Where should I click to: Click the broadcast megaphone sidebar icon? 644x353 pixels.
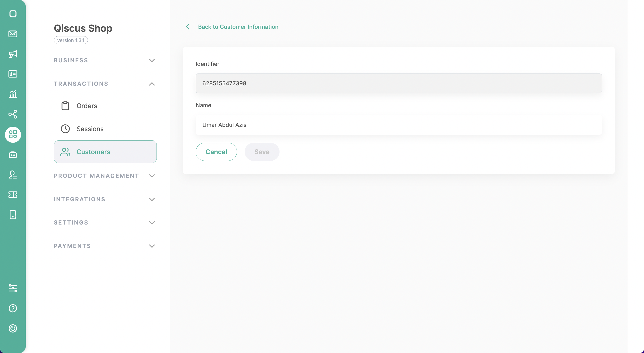pyautogui.click(x=13, y=54)
